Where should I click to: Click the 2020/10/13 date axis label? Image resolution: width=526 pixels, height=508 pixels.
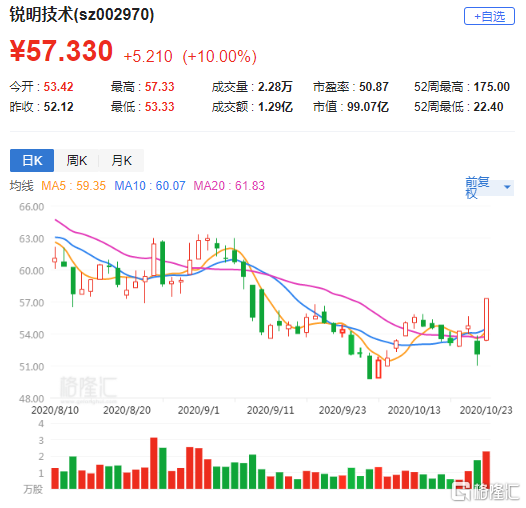(x=414, y=410)
